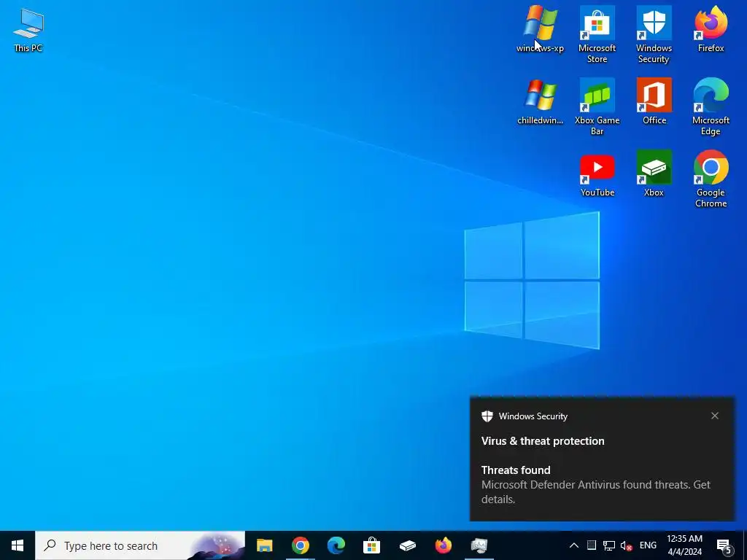
Task: Open the clock showing 12:35 AM
Action: tap(684, 545)
